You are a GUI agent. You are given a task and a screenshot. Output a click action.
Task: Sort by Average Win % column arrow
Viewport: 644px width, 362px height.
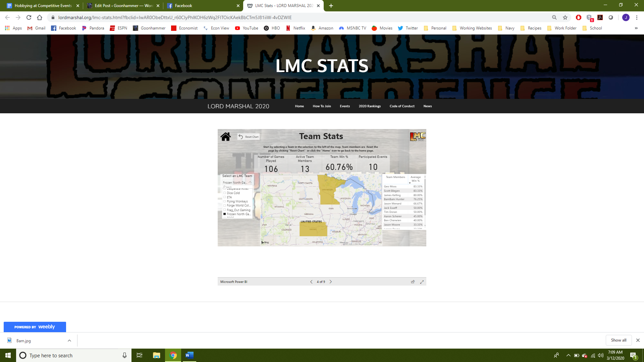pos(410,183)
